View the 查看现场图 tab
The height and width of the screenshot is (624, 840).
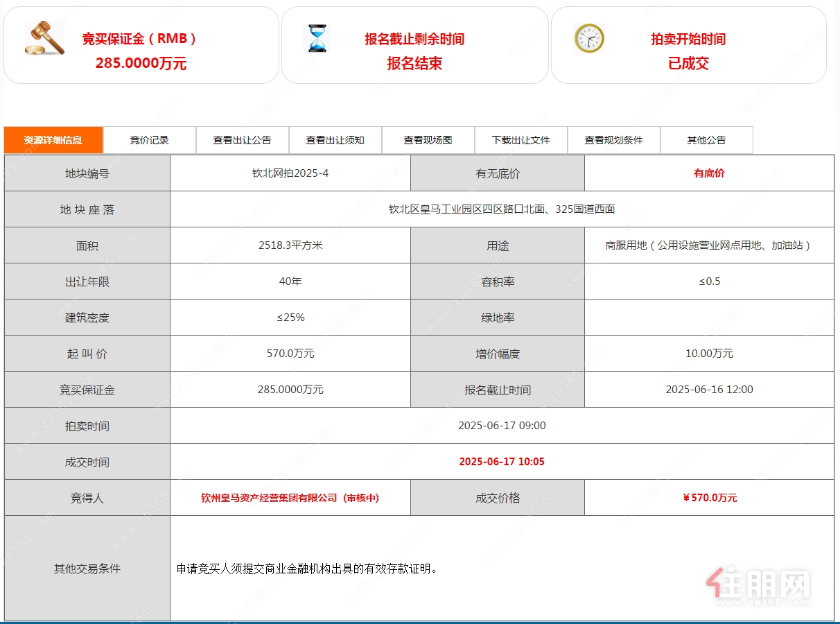[x=428, y=140]
